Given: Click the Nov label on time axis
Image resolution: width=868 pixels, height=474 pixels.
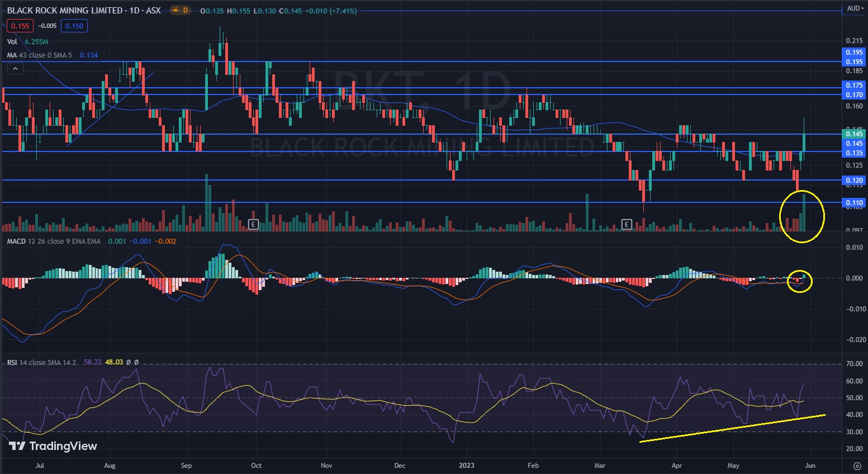Looking at the screenshot, I should (x=327, y=465).
